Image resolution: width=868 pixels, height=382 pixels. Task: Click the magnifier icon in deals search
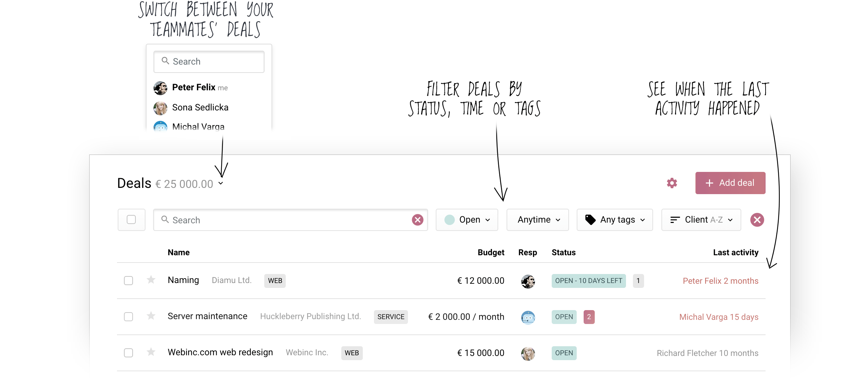[x=165, y=219]
